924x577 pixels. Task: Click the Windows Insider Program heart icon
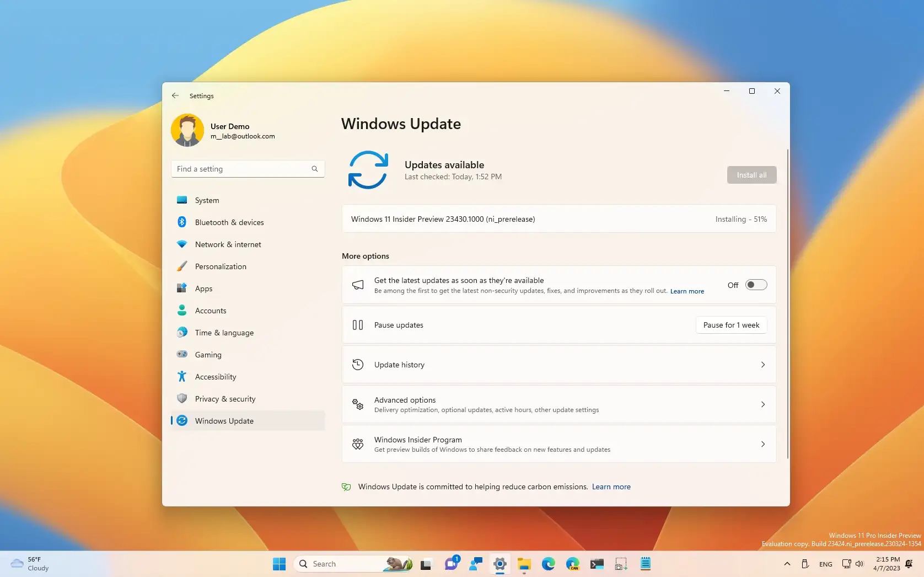pyautogui.click(x=358, y=444)
